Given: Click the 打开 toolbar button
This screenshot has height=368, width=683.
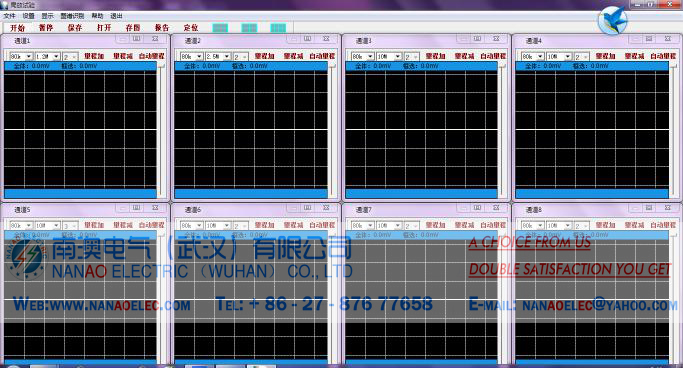Looking at the screenshot, I should pyautogui.click(x=104, y=28).
